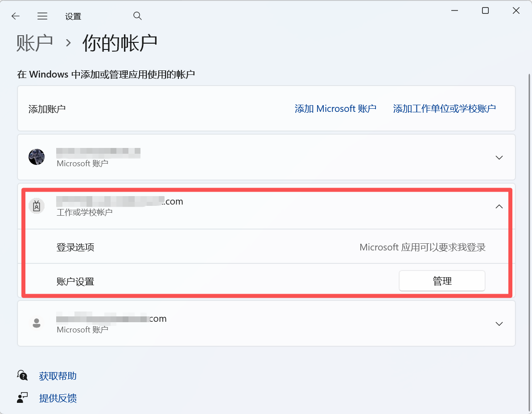The width and height of the screenshot is (532, 414).
Task: Minimize the Settings window
Action: click(455, 11)
